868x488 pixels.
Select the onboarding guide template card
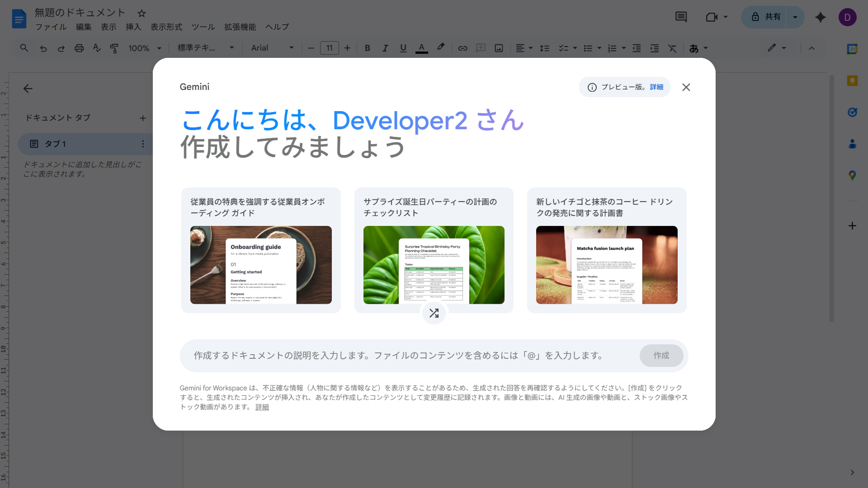[261, 250]
